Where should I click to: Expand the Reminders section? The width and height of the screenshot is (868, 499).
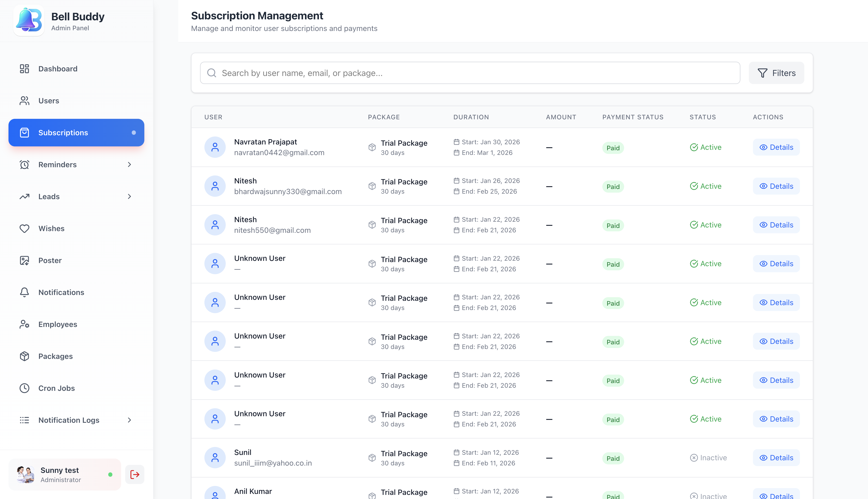coord(129,165)
